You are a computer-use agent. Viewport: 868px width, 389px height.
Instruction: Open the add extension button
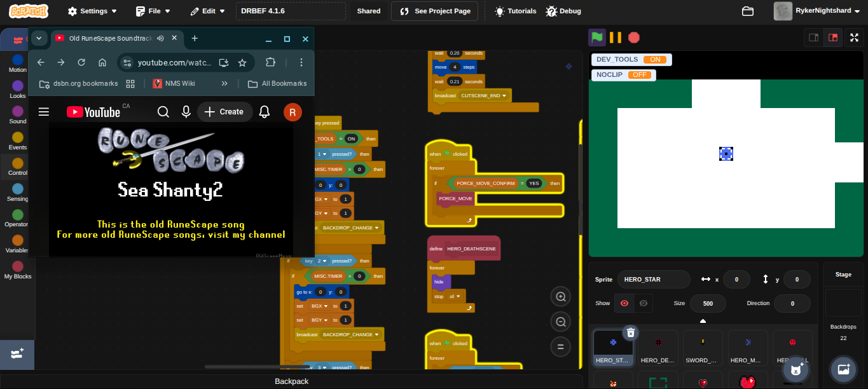(x=17, y=353)
